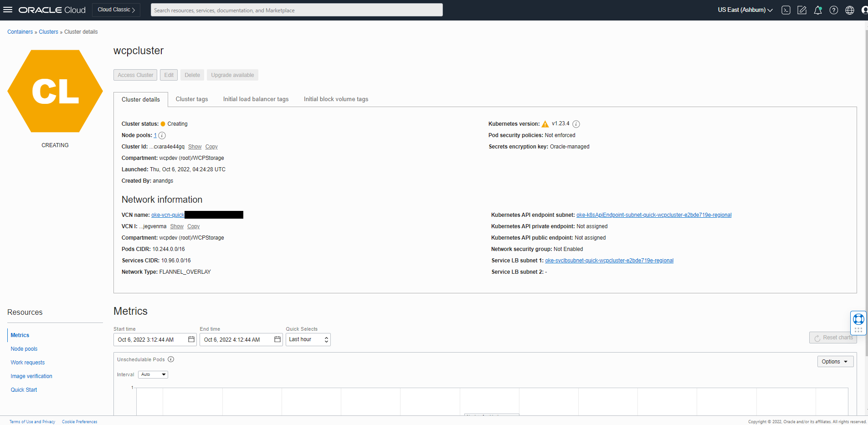Open the Initial load balancer tags tab
This screenshot has height=425, width=868.
tap(256, 99)
